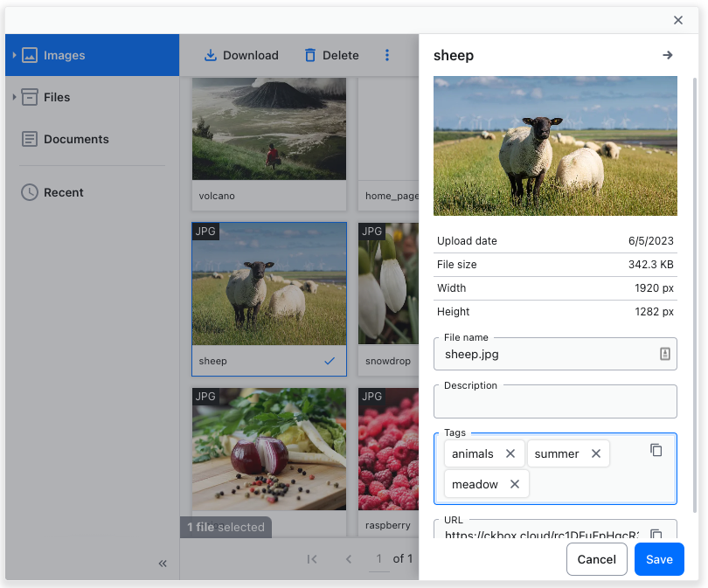The height and width of the screenshot is (588, 708).
Task: Go to the first page
Action: coord(312,559)
